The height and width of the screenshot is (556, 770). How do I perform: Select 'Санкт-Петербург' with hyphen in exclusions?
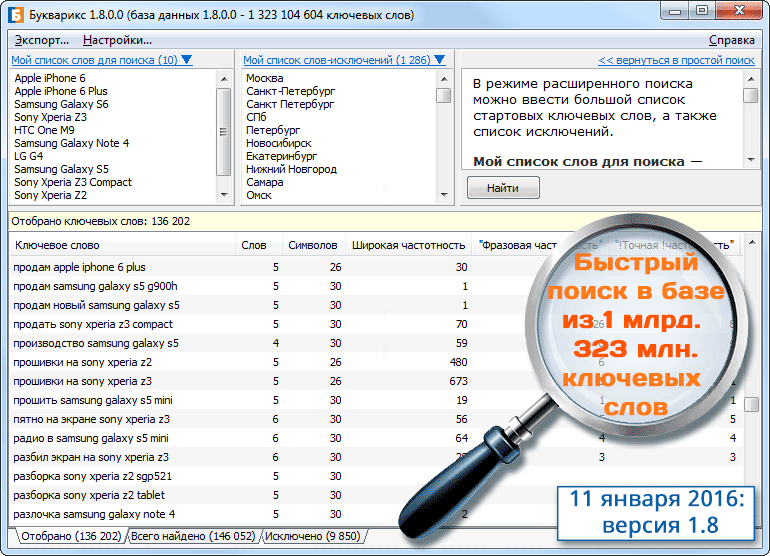[291, 91]
